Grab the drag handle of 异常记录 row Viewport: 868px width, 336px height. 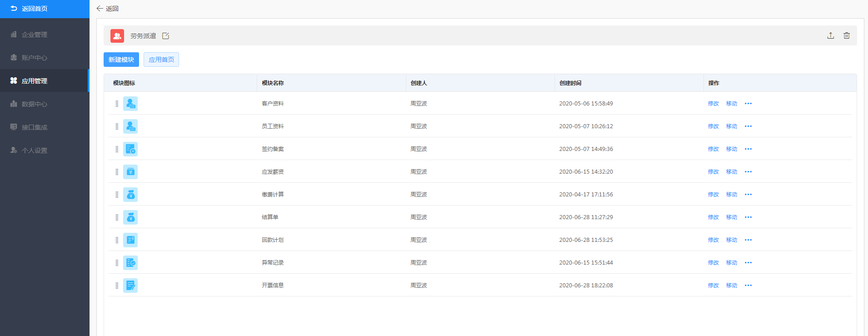coord(117,263)
